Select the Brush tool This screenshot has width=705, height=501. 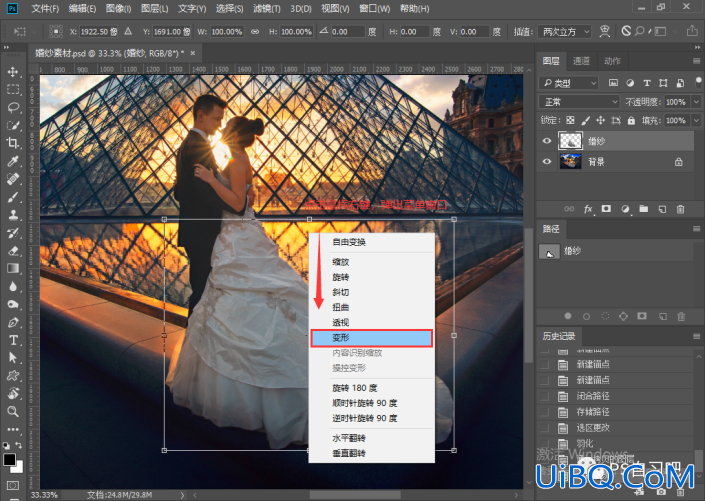pyautogui.click(x=13, y=197)
